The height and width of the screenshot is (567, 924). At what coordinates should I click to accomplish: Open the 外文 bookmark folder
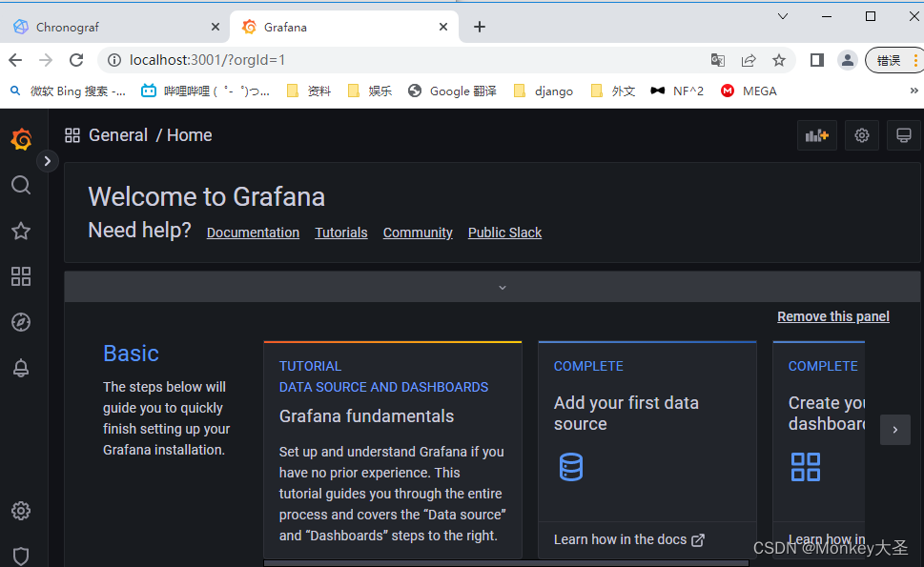tap(613, 91)
